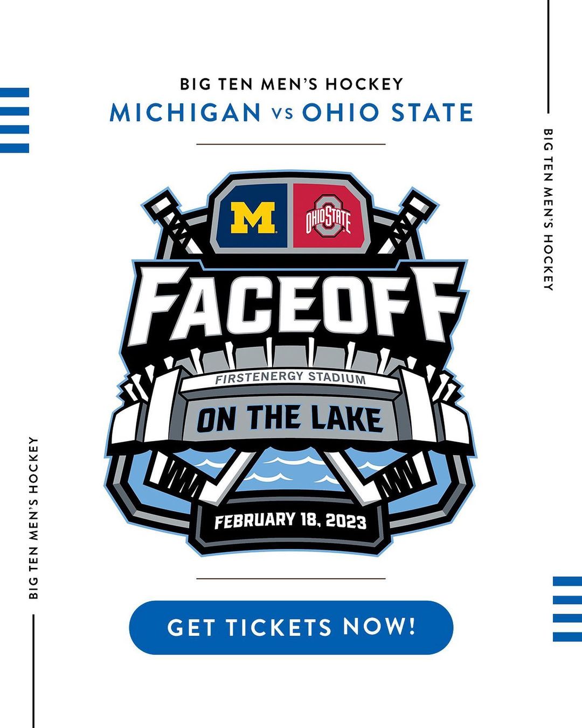This screenshot has height=728, width=582.
Task: Click the Ohio State logo
Action: click(328, 217)
